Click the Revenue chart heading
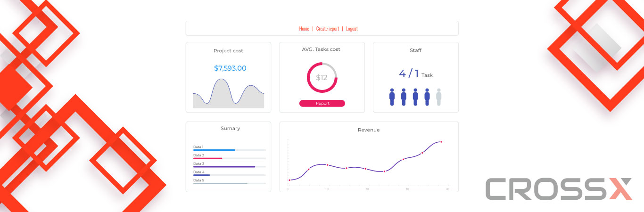The height and width of the screenshot is (212, 644). click(x=369, y=130)
